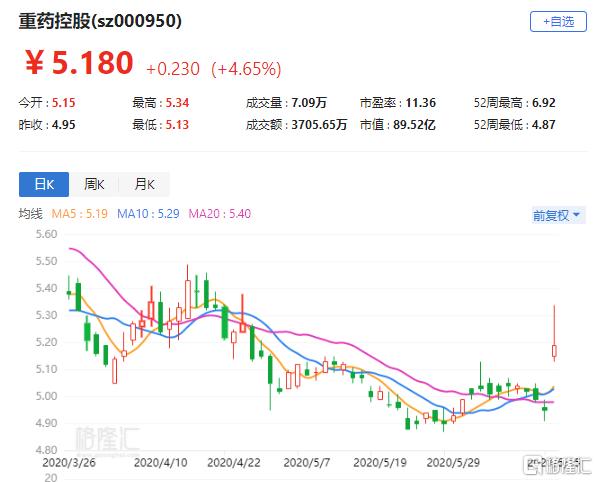This screenshot has width=598, height=482.
Task: Click the MA20 : 5.40 legend label
Action: click(220, 214)
